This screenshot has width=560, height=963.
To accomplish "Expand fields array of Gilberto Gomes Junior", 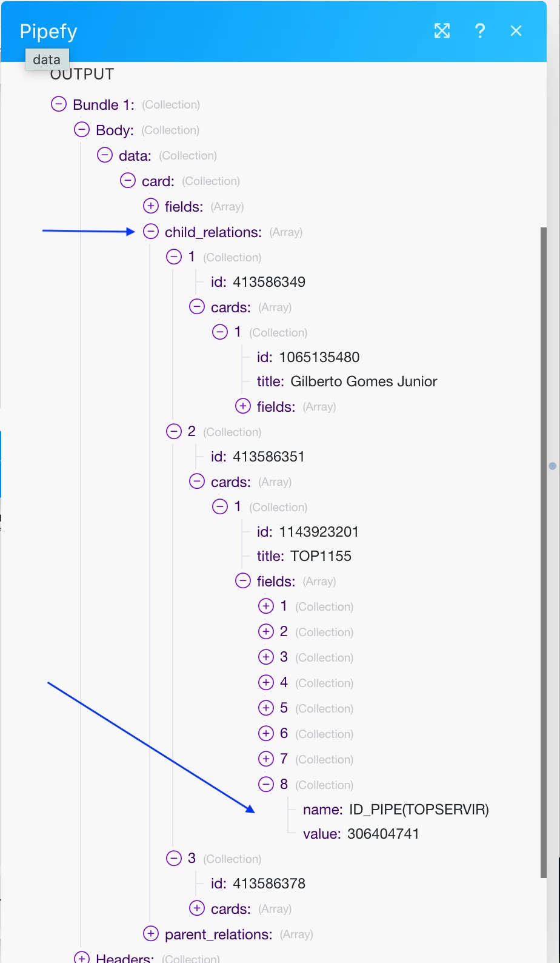I will click(x=243, y=406).
